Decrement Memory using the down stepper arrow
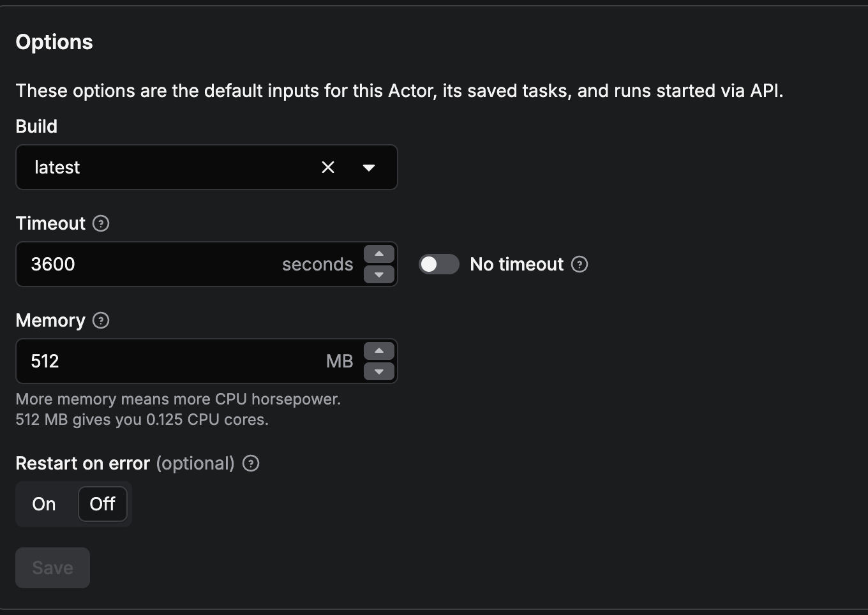 tap(379, 371)
